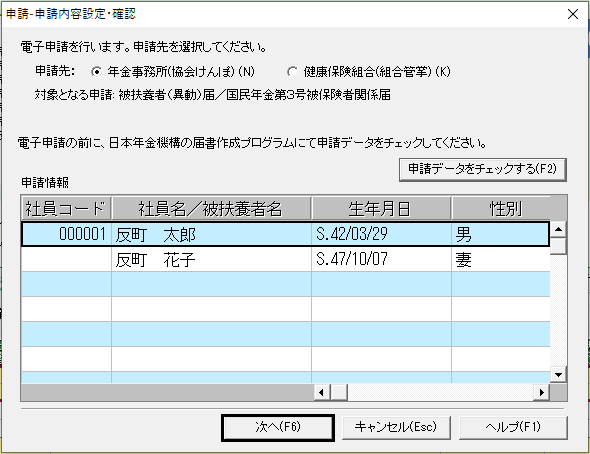Click the 妻 relation cell
Screen dimensions: 590x454
pyautogui.click(x=500, y=260)
